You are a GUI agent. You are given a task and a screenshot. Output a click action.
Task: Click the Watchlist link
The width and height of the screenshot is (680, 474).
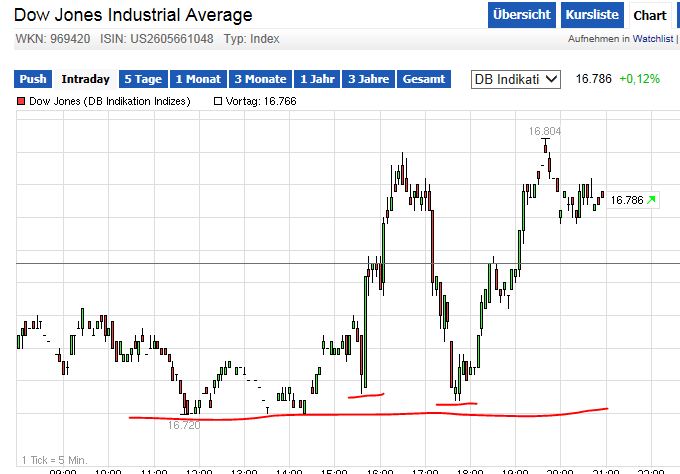click(654, 39)
